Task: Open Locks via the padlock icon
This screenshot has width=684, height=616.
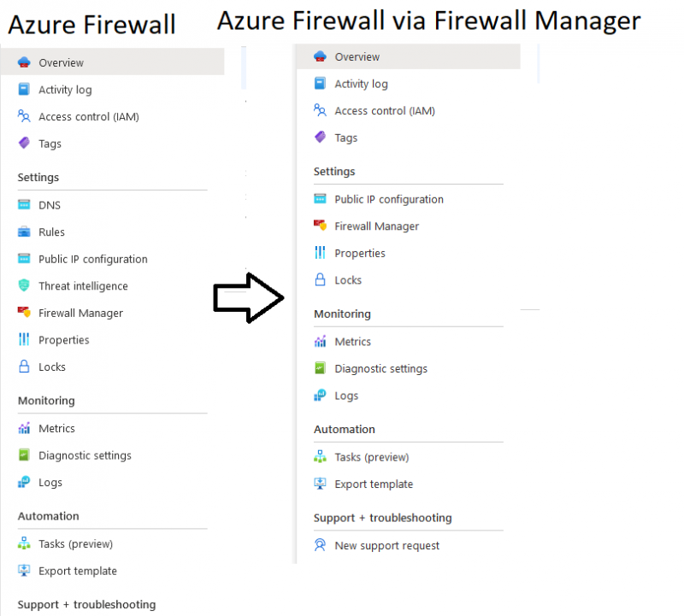Action: click(22, 367)
